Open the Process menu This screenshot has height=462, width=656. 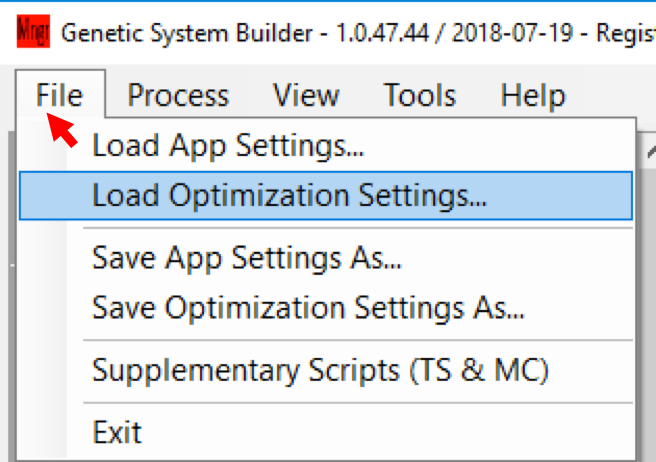pyautogui.click(x=178, y=96)
